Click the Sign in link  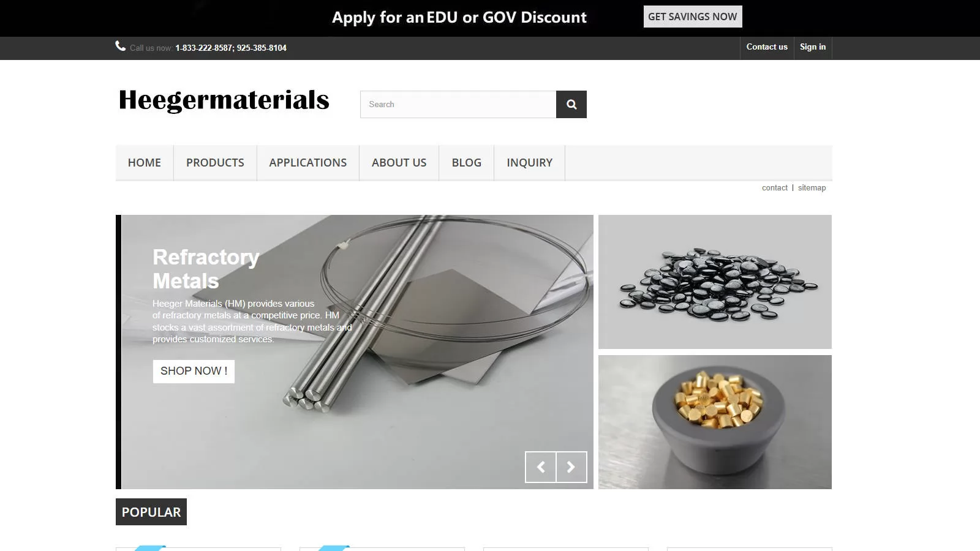click(x=813, y=47)
